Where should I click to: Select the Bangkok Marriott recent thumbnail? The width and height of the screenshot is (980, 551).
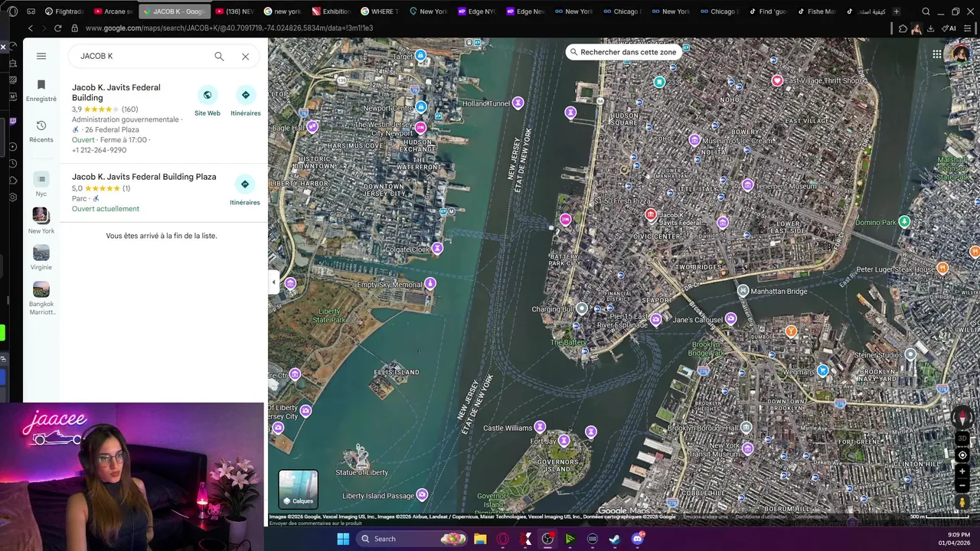[41, 298]
